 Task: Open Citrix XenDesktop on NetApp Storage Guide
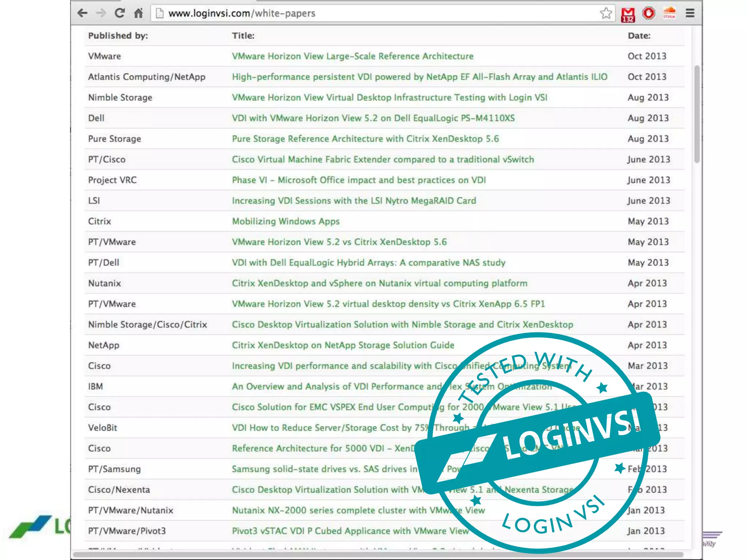tap(343, 345)
